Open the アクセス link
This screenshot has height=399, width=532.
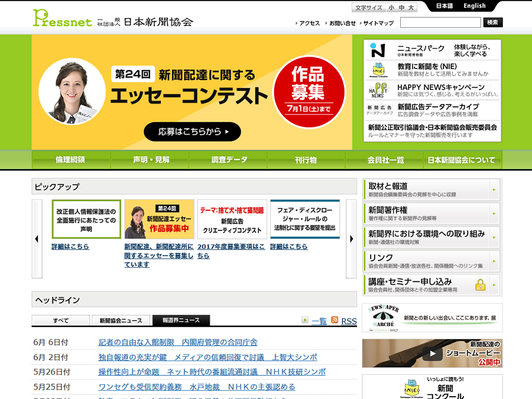pos(308,23)
